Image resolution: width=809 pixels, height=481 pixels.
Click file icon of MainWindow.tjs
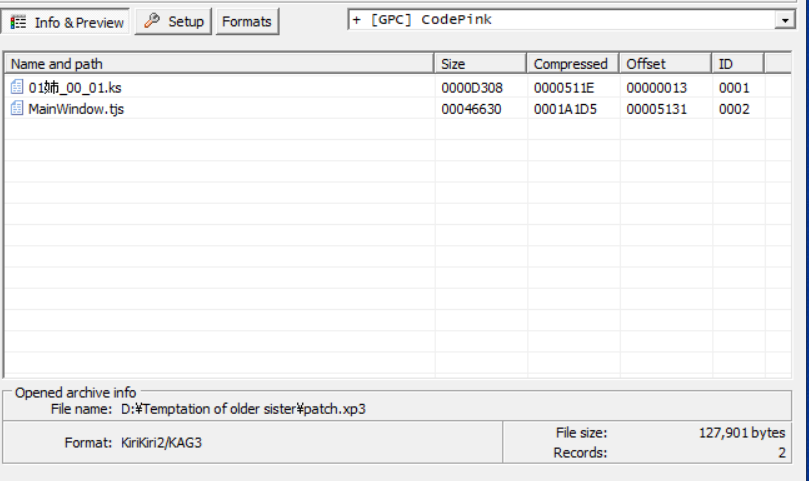[17, 108]
